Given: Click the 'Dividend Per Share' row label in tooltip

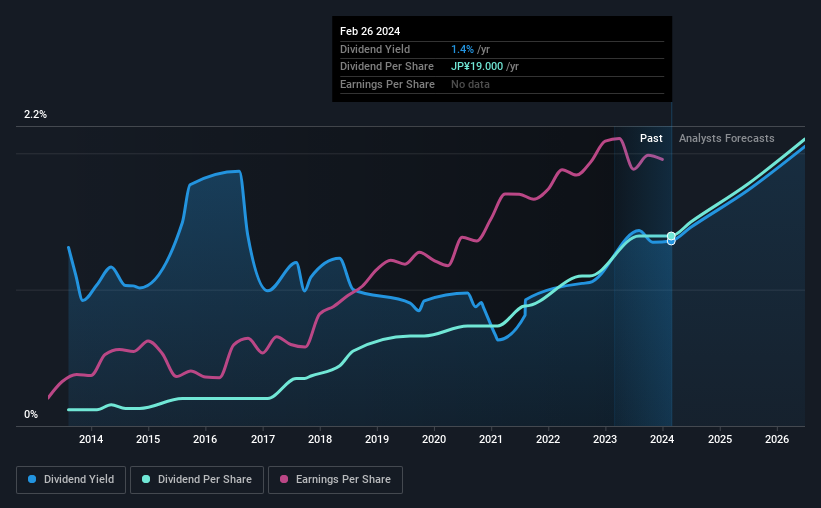Looking at the screenshot, I should tap(387, 67).
